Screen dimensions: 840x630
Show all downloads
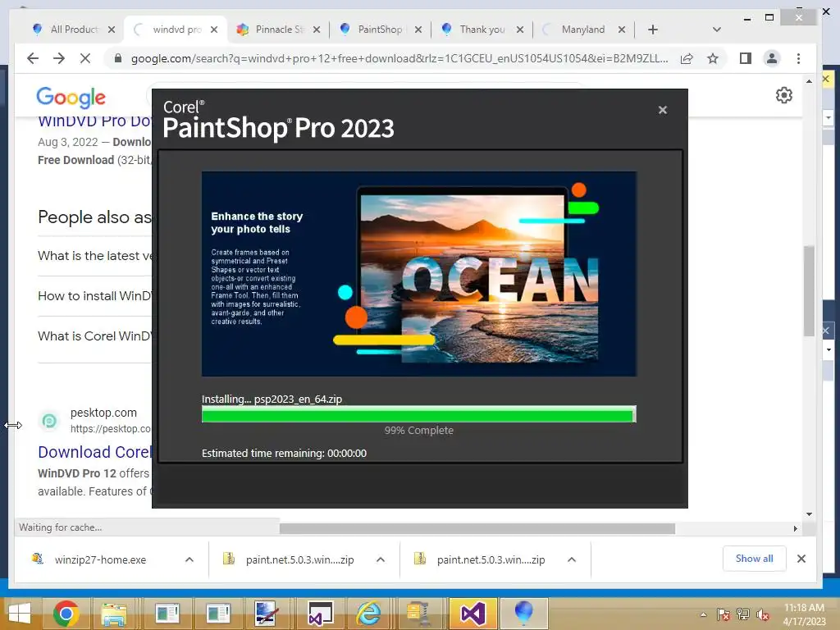pyautogui.click(x=755, y=558)
